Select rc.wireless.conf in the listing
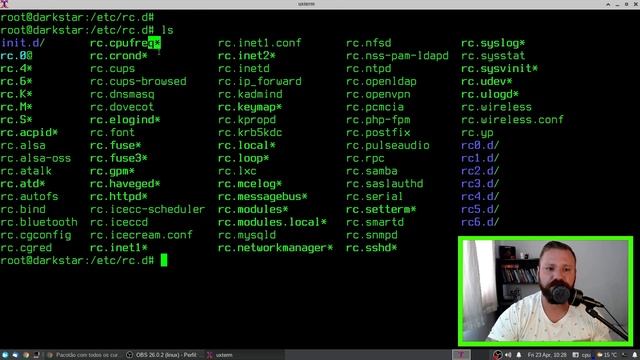The width and height of the screenshot is (640, 360). click(x=512, y=120)
